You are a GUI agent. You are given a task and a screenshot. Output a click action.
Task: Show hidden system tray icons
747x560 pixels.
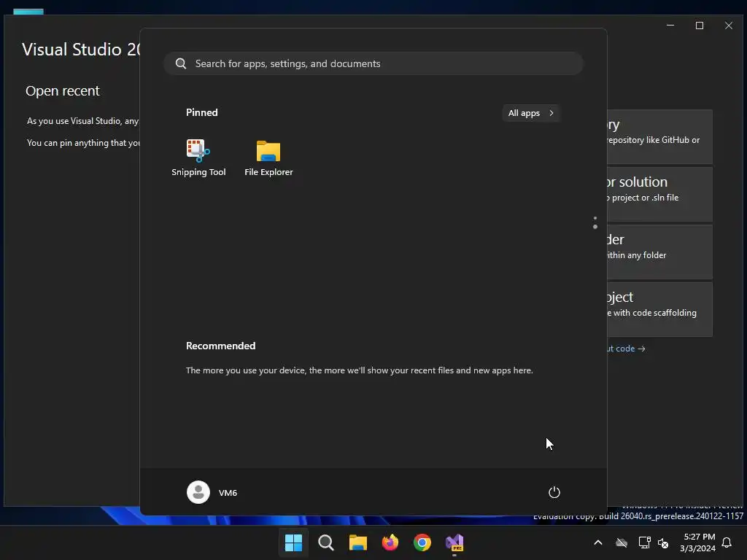(x=598, y=542)
